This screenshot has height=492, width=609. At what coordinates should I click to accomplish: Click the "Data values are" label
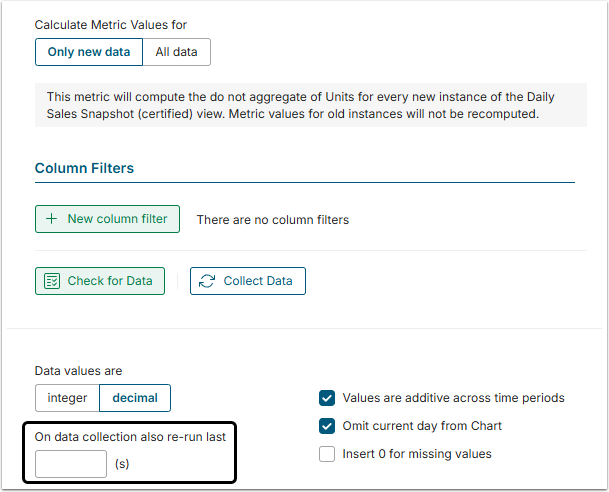[78, 371]
